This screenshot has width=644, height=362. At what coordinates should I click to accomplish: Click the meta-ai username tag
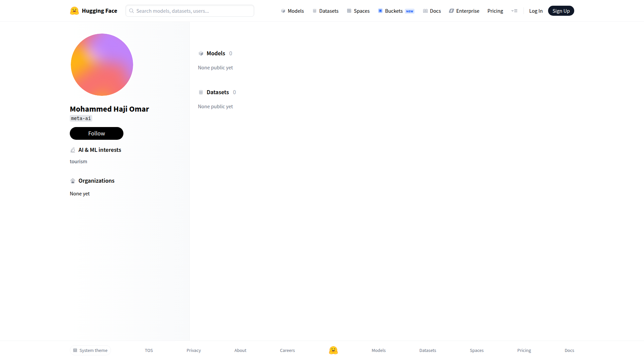click(81, 118)
